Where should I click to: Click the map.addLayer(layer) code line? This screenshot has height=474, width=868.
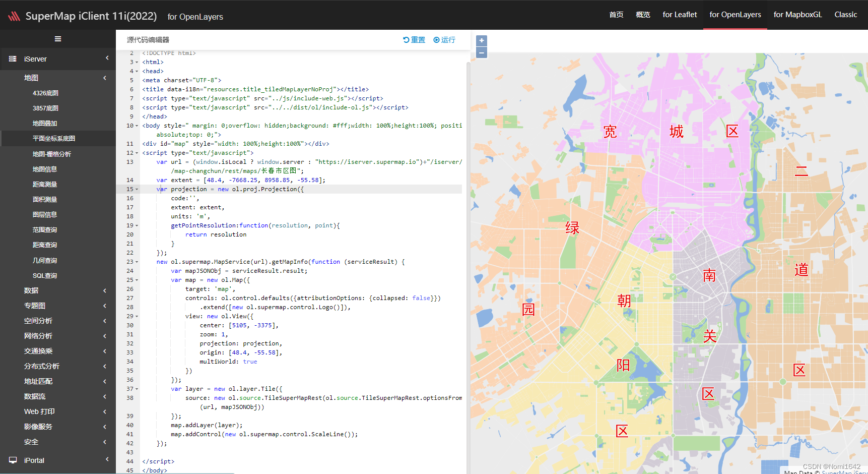(x=207, y=425)
